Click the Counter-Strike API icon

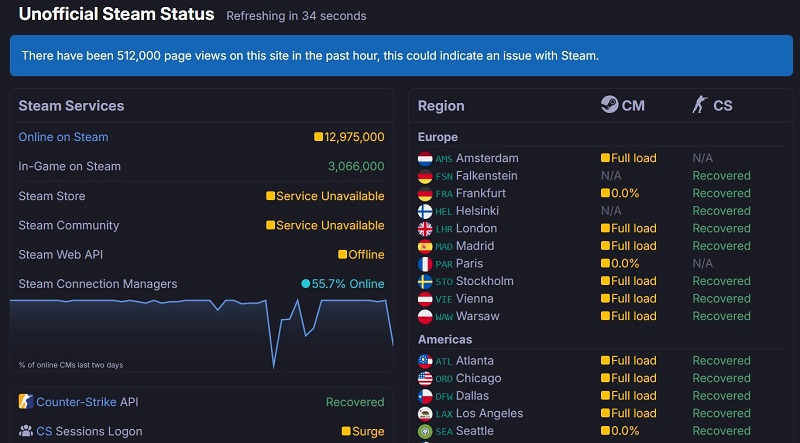click(26, 402)
